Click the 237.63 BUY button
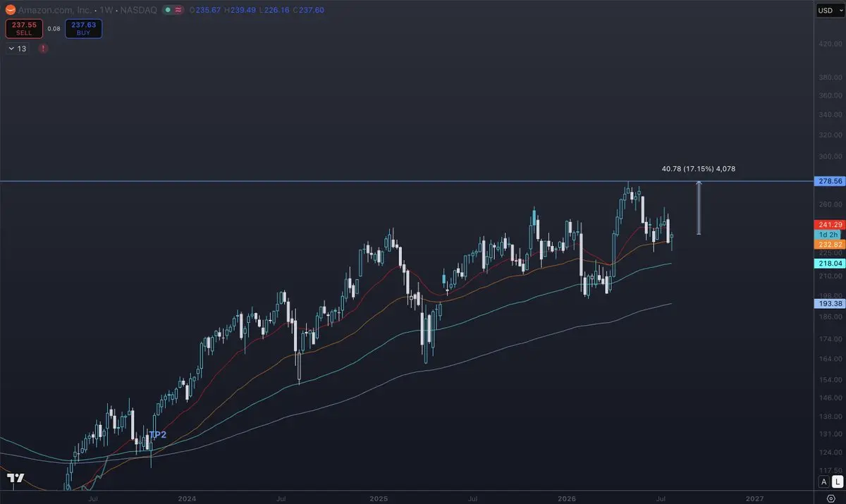Image resolution: width=846 pixels, height=504 pixels. pyautogui.click(x=84, y=28)
